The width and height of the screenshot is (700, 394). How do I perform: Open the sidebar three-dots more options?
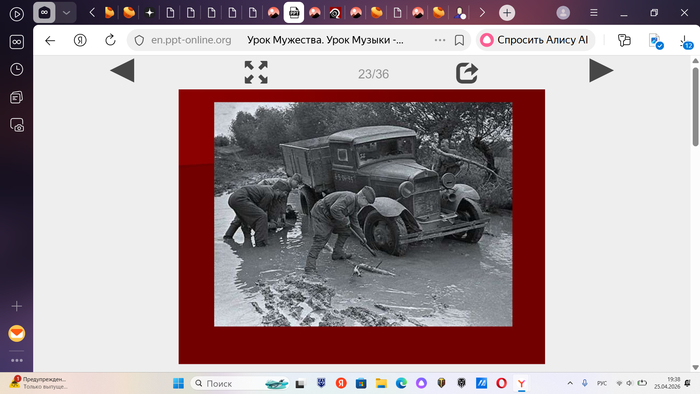point(17,360)
